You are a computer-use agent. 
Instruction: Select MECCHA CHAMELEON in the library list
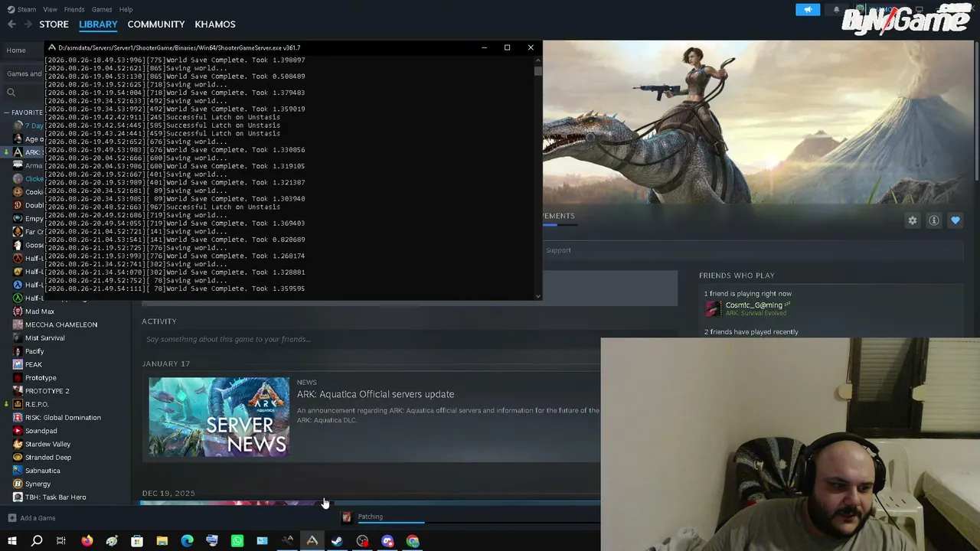[61, 324]
